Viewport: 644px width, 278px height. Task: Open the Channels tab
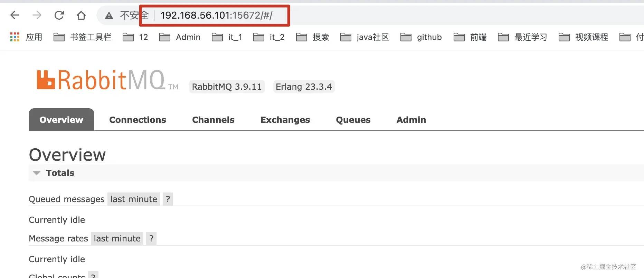(x=213, y=120)
